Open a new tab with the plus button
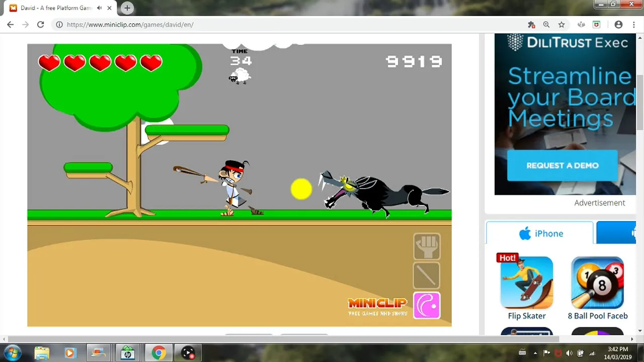This screenshot has height=362, width=644. click(127, 8)
